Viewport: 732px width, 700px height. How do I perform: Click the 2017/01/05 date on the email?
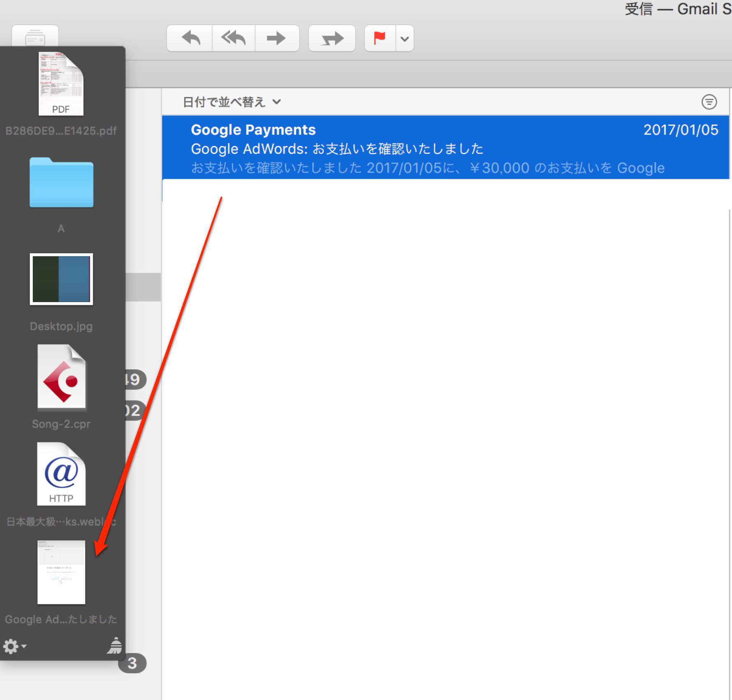pos(681,130)
